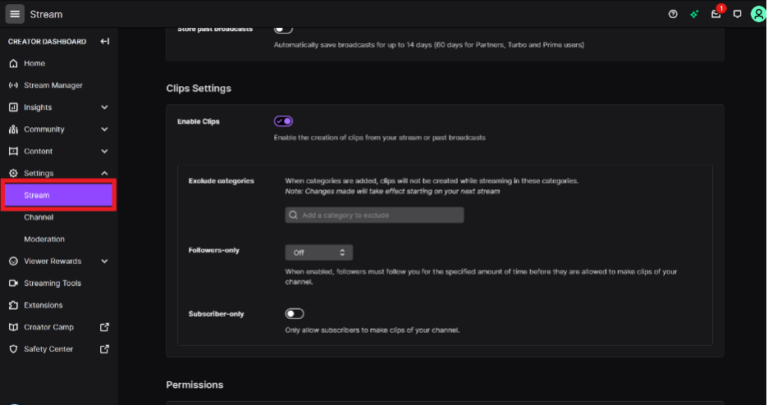
Task: Open the user profile avatar menu
Action: pos(756,14)
